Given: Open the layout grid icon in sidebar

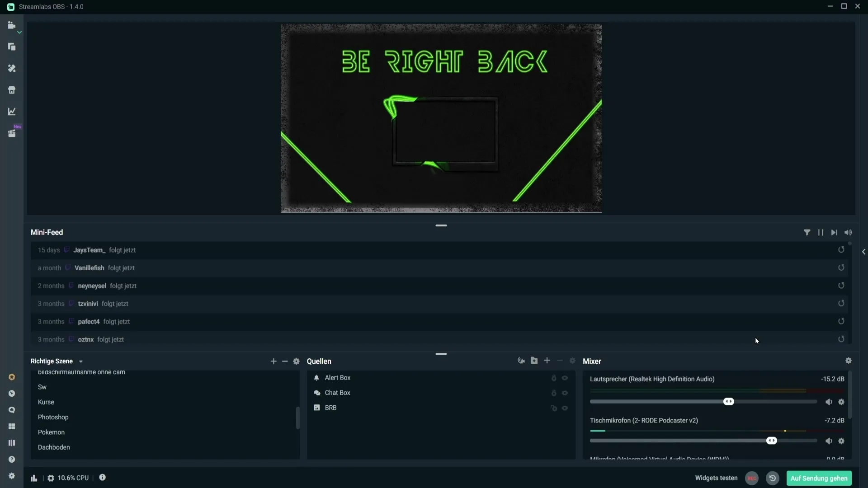Looking at the screenshot, I should 12,427.
